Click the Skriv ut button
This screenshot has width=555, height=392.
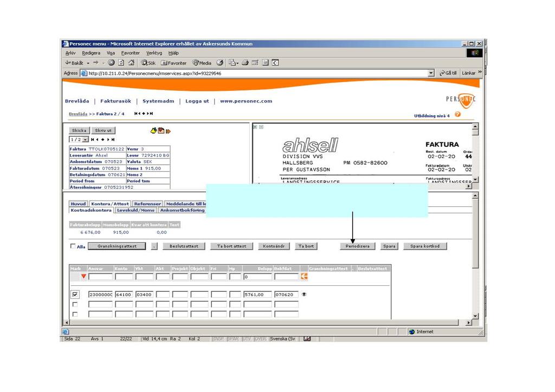click(x=103, y=130)
